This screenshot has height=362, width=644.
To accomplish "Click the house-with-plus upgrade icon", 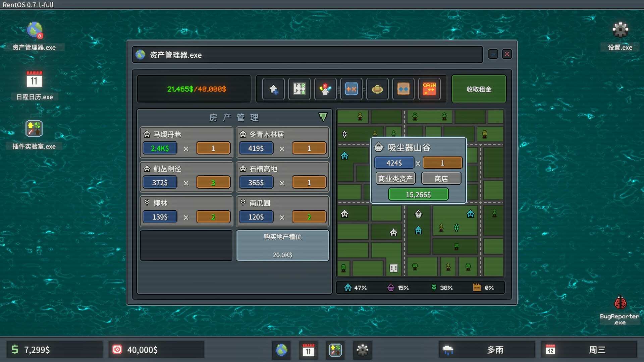I will tap(273, 89).
